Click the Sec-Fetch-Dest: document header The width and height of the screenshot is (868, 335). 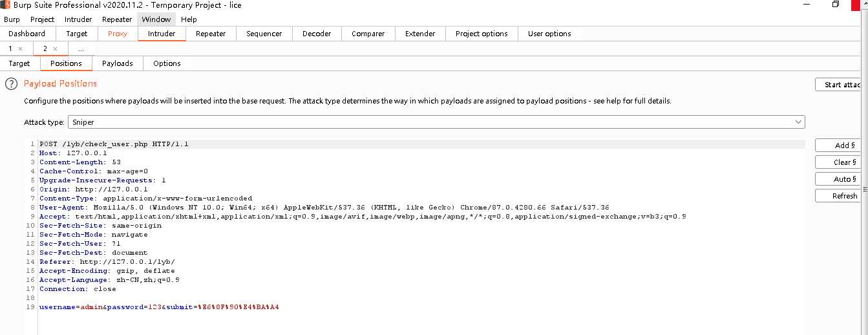[x=94, y=252]
